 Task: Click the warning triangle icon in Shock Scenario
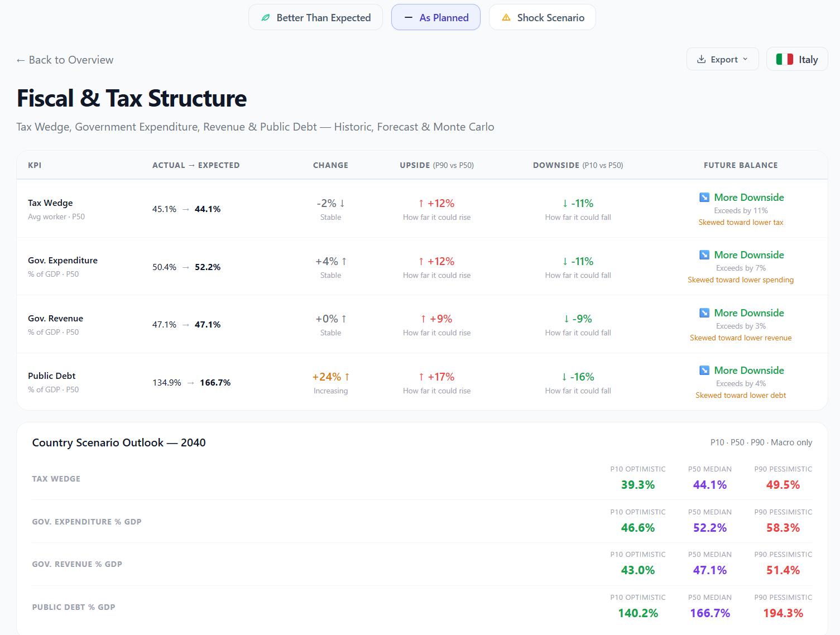[x=506, y=18]
